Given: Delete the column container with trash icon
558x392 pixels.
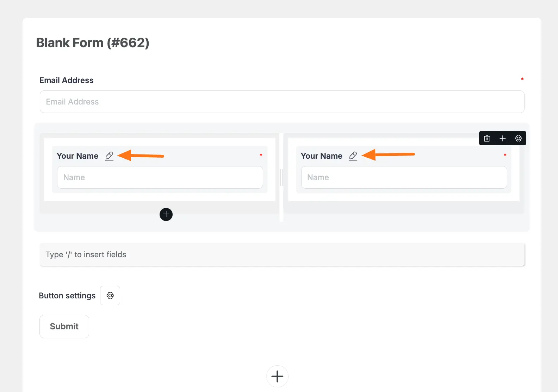Looking at the screenshot, I should 487,138.
